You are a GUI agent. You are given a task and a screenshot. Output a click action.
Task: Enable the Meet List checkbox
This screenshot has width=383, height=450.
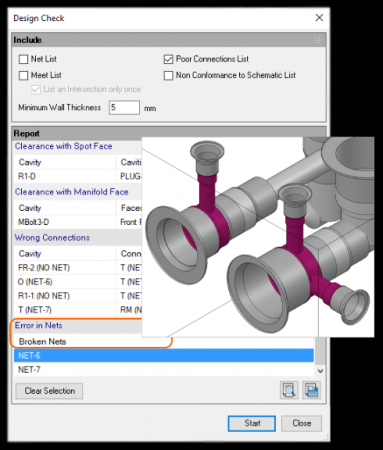pyautogui.click(x=24, y=76)
